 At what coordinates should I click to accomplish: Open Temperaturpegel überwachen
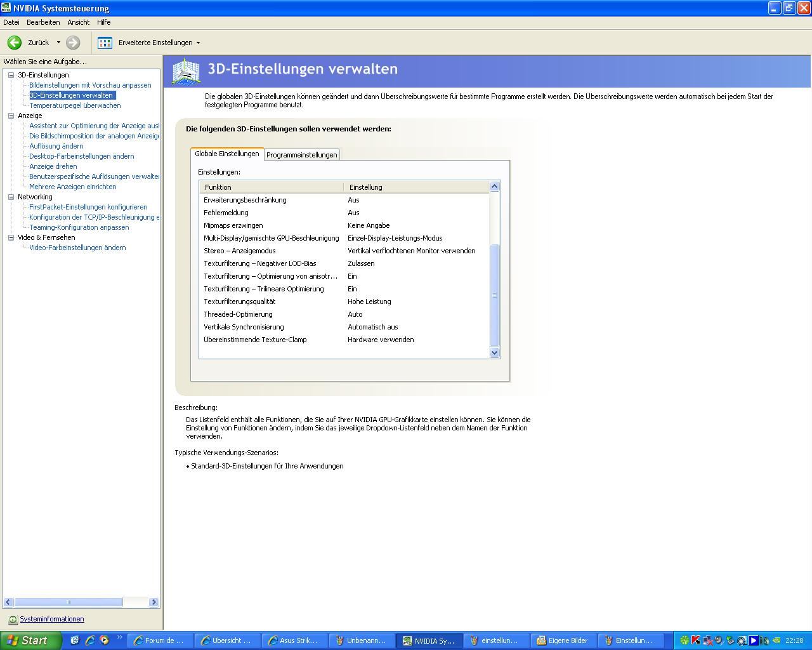(75, 105)
